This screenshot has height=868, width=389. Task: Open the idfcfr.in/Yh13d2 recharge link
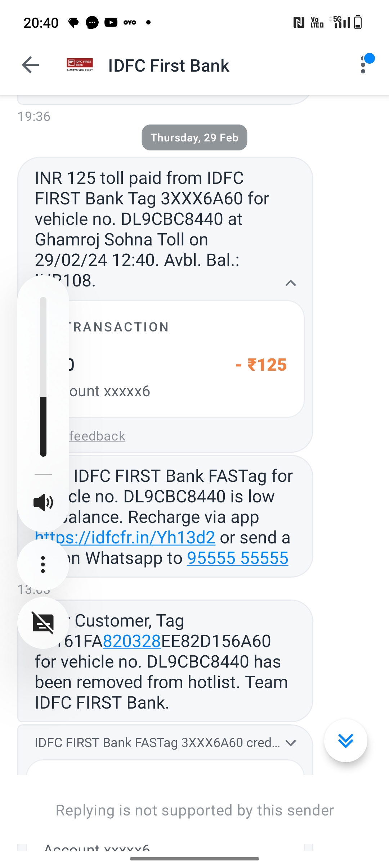(x=125, y=537)
